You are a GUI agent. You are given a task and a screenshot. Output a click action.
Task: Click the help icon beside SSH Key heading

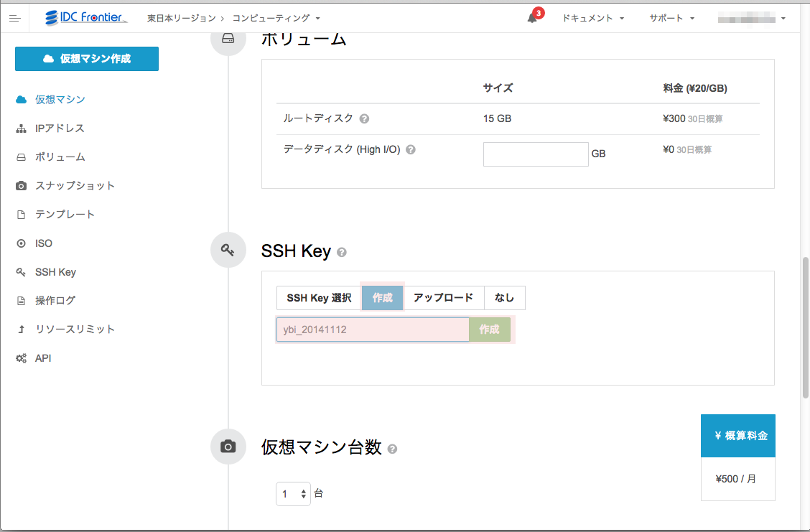click(x=341, y=252)
